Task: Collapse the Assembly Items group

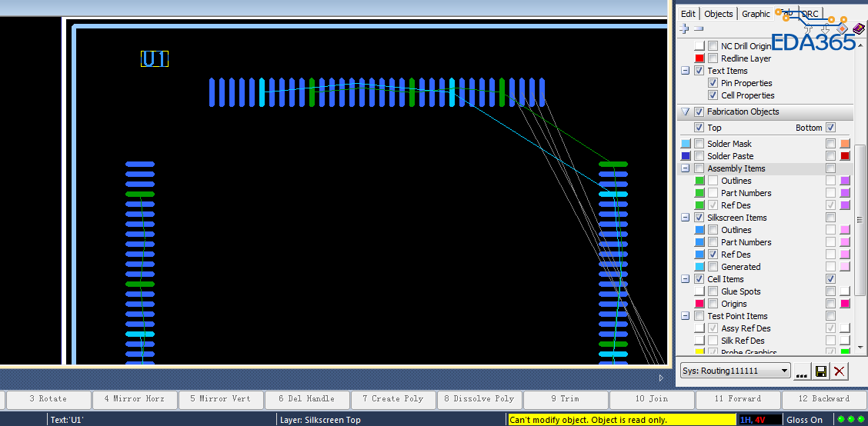Action: click(686, 168)
